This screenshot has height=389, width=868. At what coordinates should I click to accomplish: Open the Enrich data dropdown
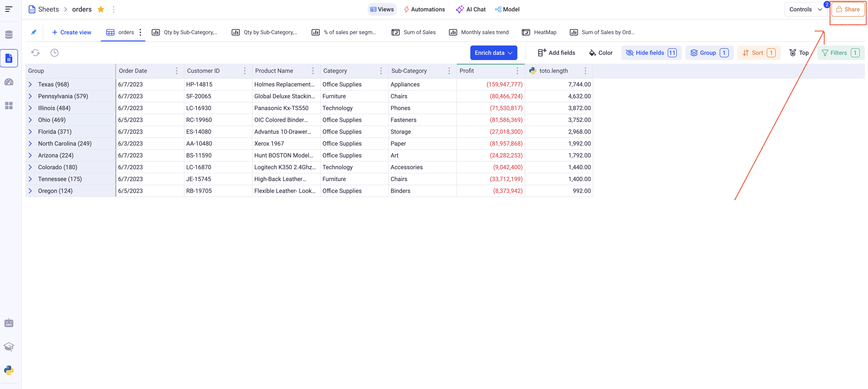pyautogui.click(x=493, y=53)
